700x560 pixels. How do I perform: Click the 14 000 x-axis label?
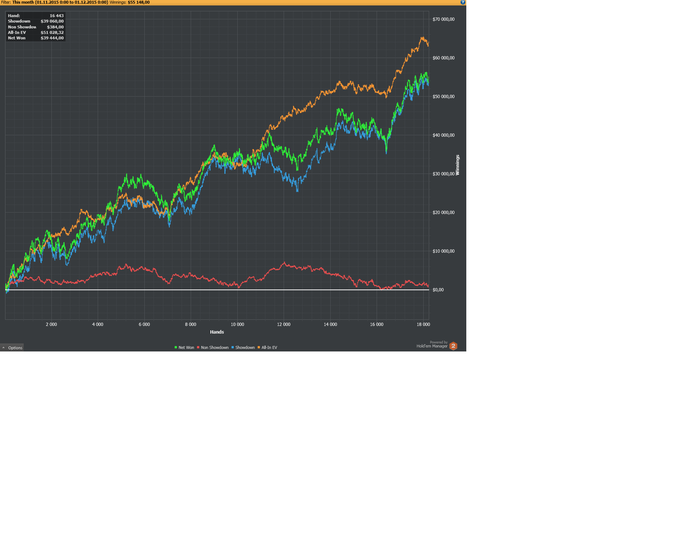pyautogui.click(x=330, y=324)
